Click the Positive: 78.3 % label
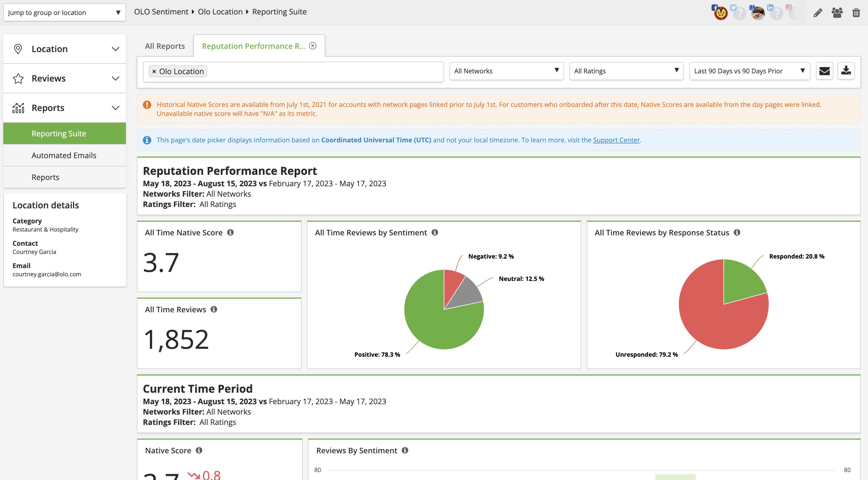Viewport: 868px width, 480px height. [x=377, y=355]
